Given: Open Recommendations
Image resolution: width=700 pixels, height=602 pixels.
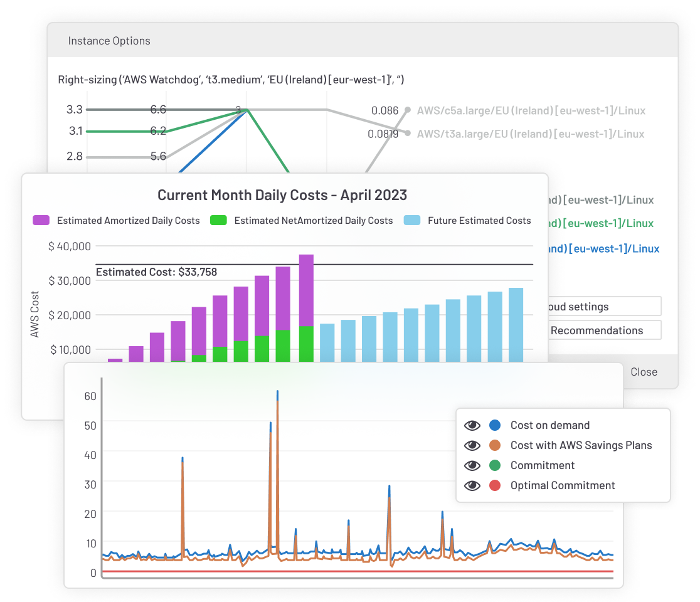Looking at the screenshot, I should tap(596, 330).
